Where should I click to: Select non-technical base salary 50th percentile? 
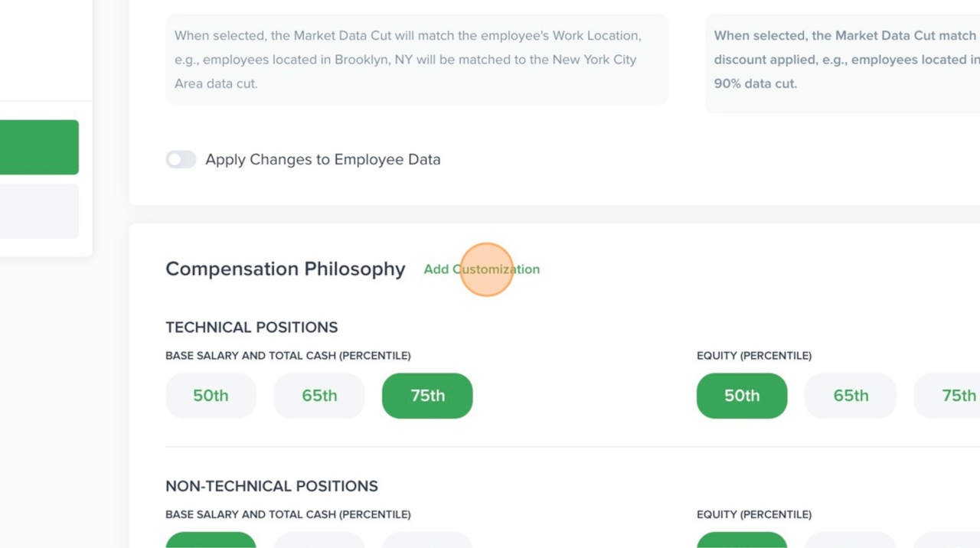click(211, 540)
